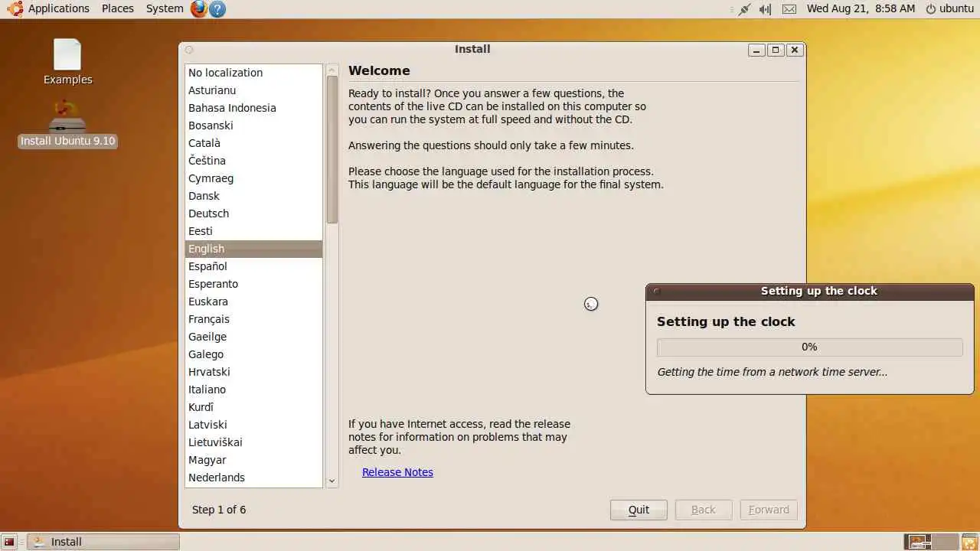Viewport: 980px width, 551px height.
Task: Click the power icon next to ubuntu
Action: [x=931, y=9]
